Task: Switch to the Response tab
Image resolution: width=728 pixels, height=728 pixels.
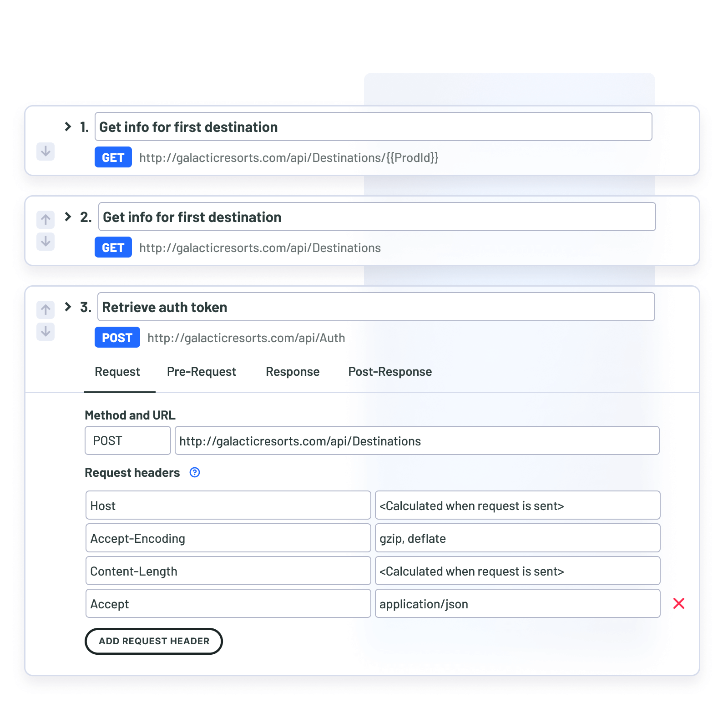Action: click(x=293, y=372)
